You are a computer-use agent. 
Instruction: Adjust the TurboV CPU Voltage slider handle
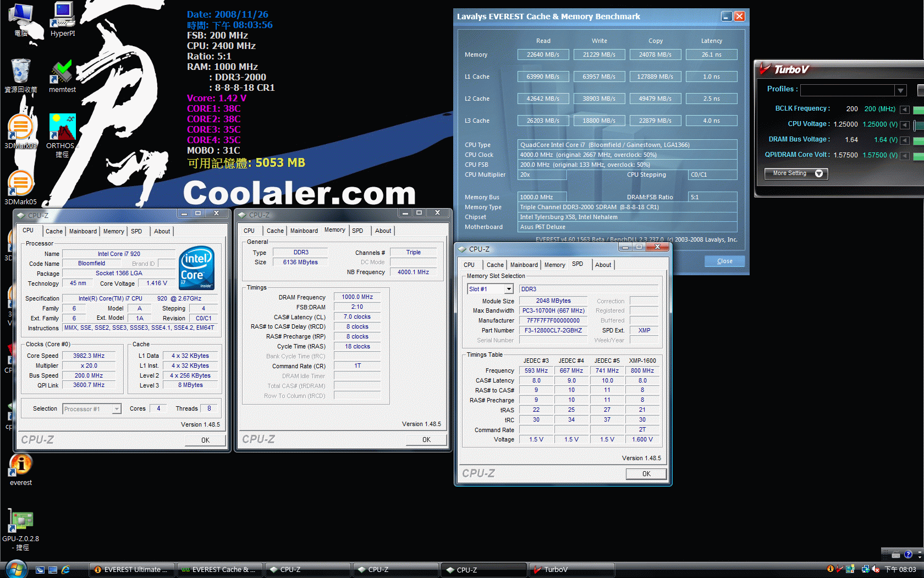(x=916, y=126)
